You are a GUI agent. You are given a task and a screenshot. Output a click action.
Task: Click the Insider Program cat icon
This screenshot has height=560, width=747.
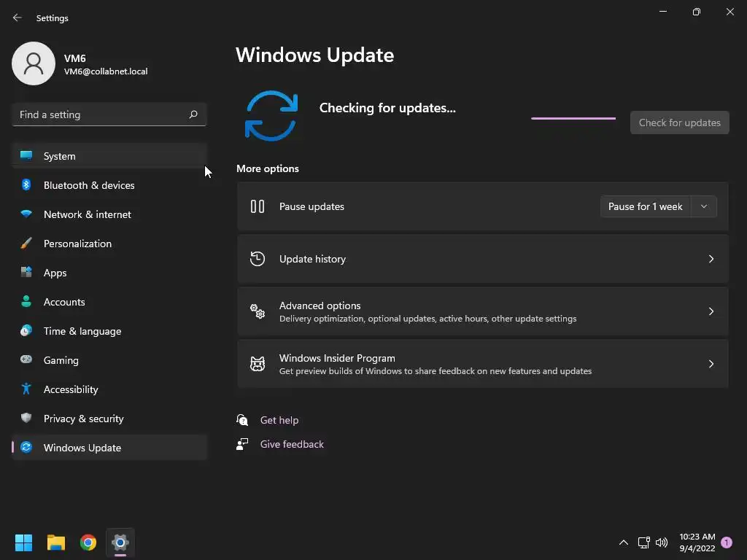click(x=258, y=364)
